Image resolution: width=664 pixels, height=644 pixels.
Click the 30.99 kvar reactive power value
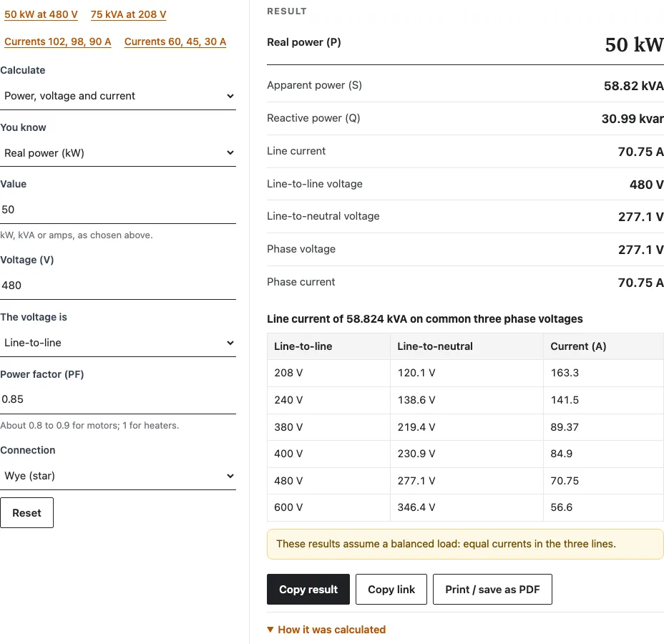click(x=633, y=119)
